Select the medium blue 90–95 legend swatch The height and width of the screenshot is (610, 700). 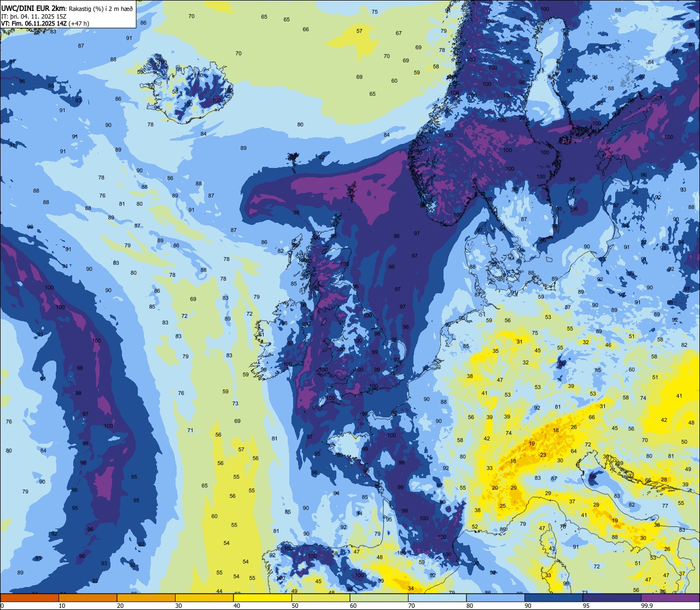(x=553, y=597)
